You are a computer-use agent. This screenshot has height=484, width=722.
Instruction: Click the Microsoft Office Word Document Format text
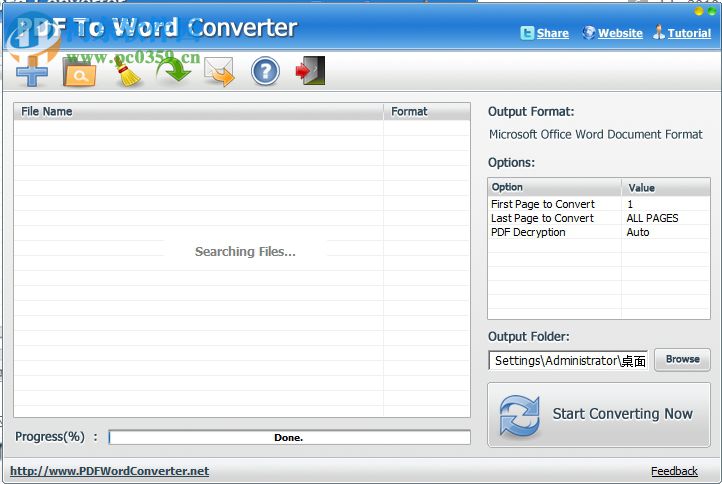click(x=595, y=134)
